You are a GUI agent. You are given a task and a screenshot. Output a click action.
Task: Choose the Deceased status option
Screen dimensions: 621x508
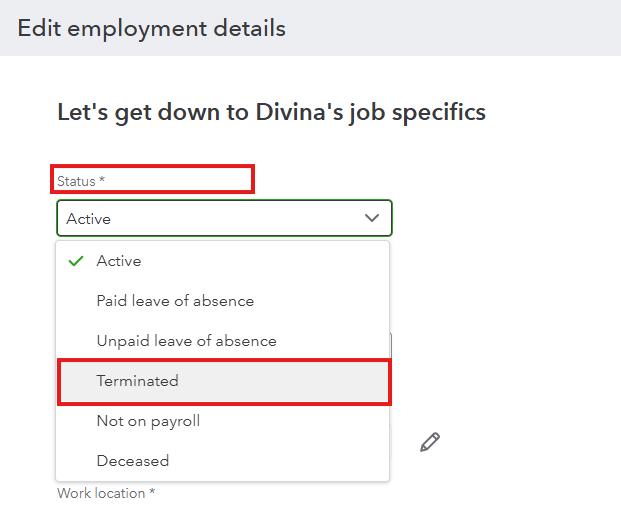click(x=133, y=461)
